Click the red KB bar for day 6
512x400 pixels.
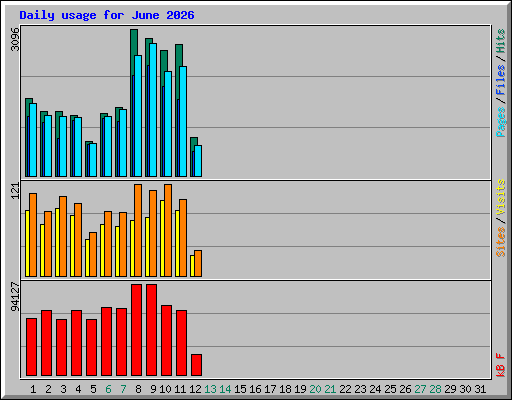[106, 342]
